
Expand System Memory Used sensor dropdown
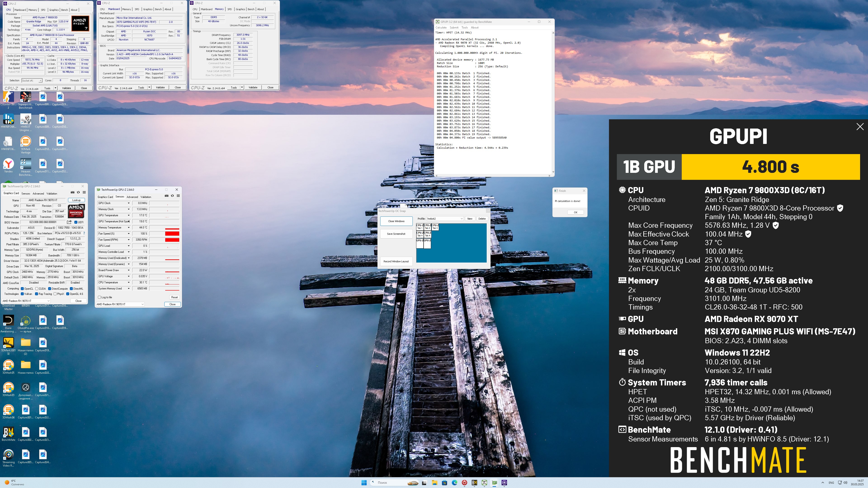pyautogui.click(x=128, y=289)
